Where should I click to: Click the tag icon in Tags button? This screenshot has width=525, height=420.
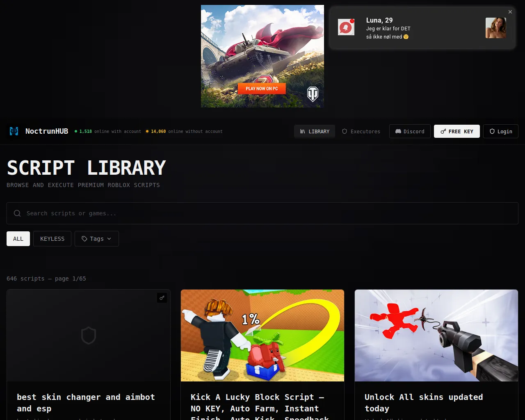(84, 239)
